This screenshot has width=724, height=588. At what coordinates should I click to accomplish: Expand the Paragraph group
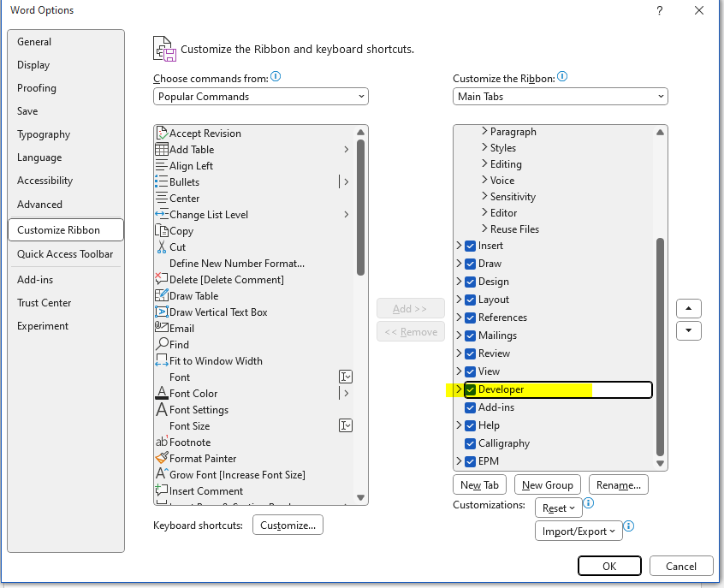click(484, 131)
